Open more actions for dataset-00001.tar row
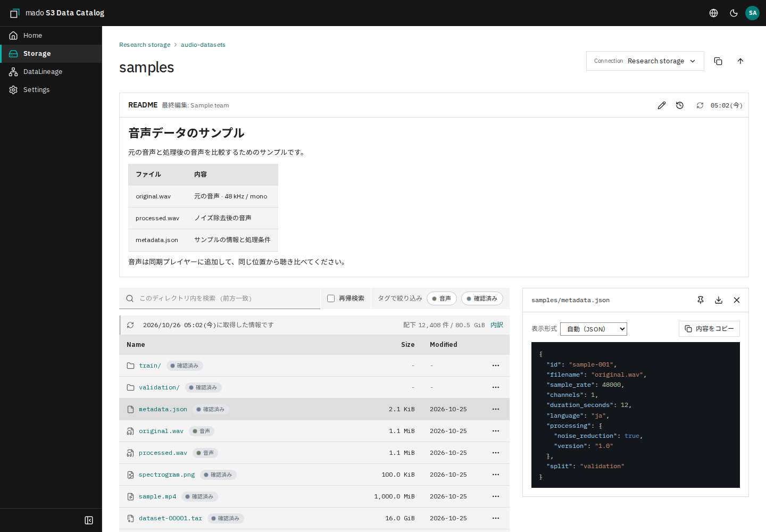The image size is (766, 532). click(x=496, y=518)
